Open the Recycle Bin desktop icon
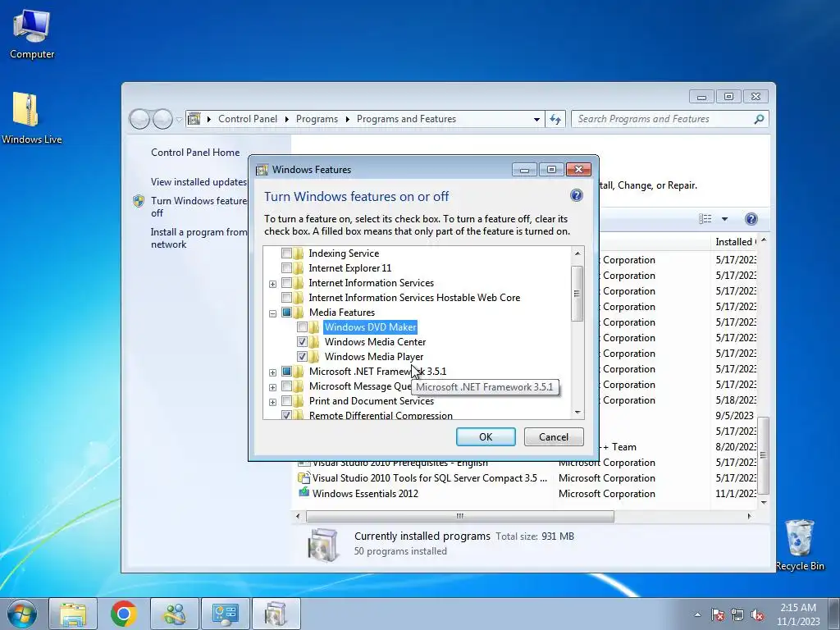This screenshot has width=840, height=630. tap(799, 545)
